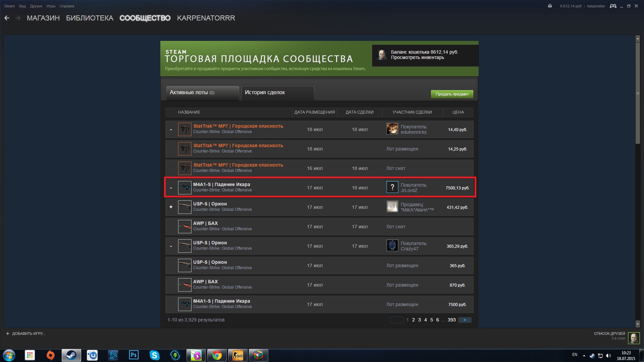Open Photoshop from the taskbar
Image resolution: width=644 pixels, height=362 pixels.
pyautogui.click(x=133, y=355)
